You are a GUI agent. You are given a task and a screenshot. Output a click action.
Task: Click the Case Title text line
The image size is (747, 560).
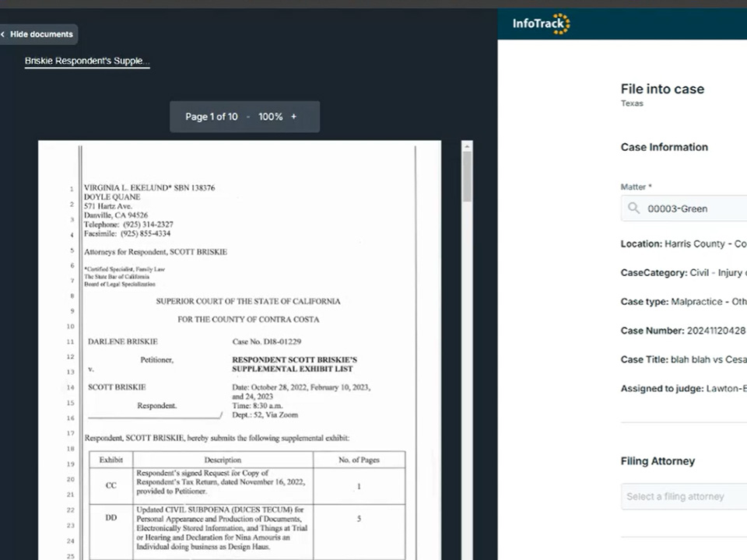683,359
